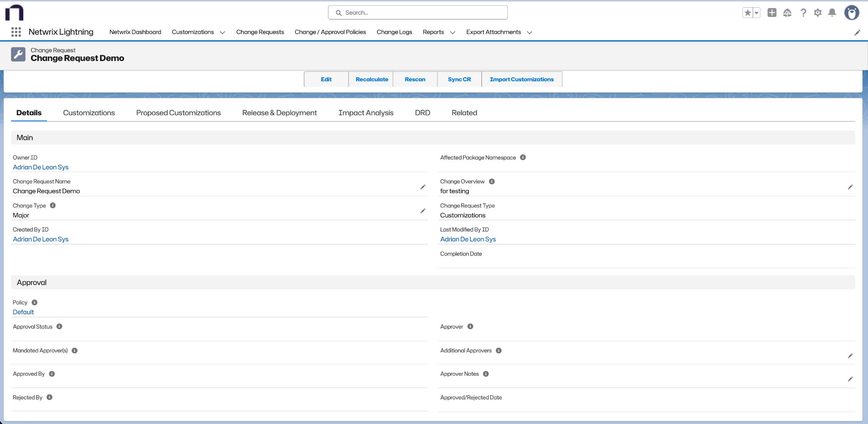Image resolution: width=868 pixels, height=424 pixels.
Task: Click info icon next to Change Overview
Action: (492, 181)
